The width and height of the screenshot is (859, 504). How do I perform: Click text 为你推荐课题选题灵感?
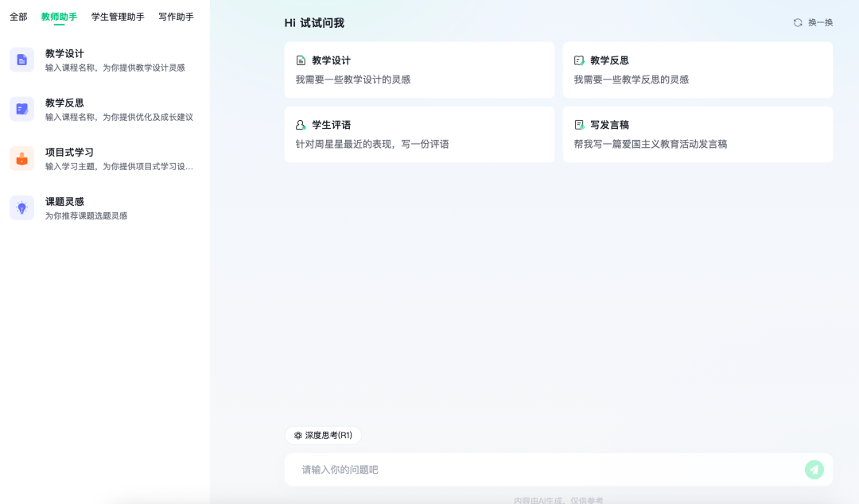tap(86, 216)
